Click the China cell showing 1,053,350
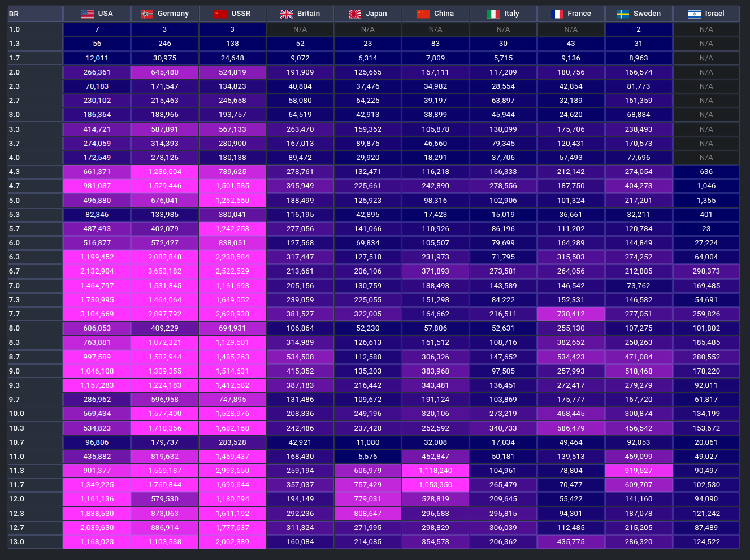Screen dimensions: 750x560 [x=436, y=485]
